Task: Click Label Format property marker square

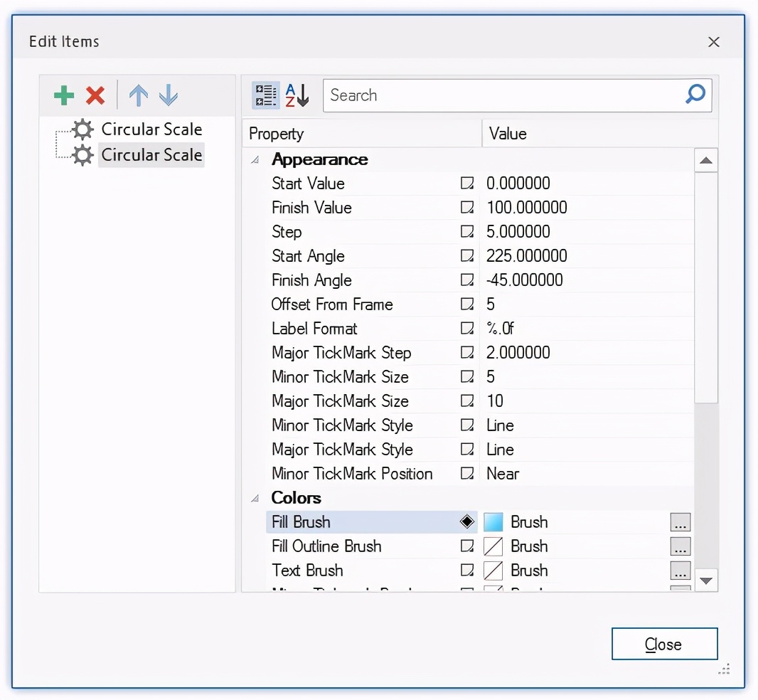Action: point(467,329)
